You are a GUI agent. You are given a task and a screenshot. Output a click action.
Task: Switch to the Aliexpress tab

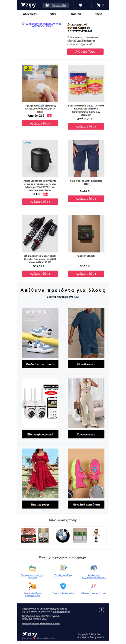point(30,14)
